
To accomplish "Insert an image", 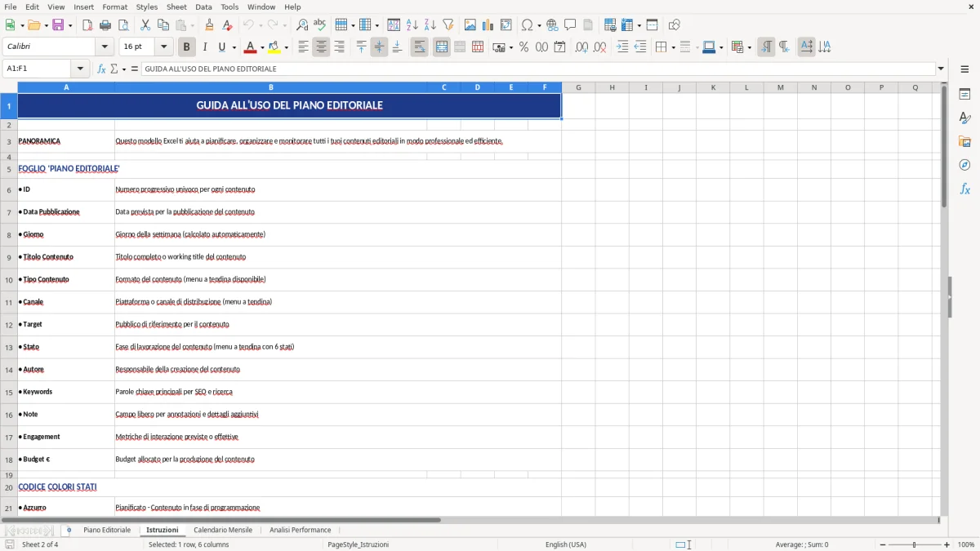I will (470, 24).
